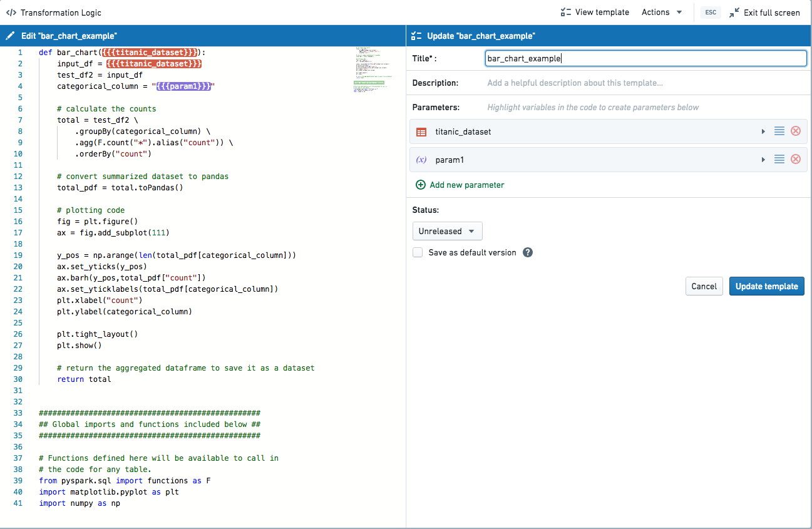Focus the Title input field

[646, 58]
